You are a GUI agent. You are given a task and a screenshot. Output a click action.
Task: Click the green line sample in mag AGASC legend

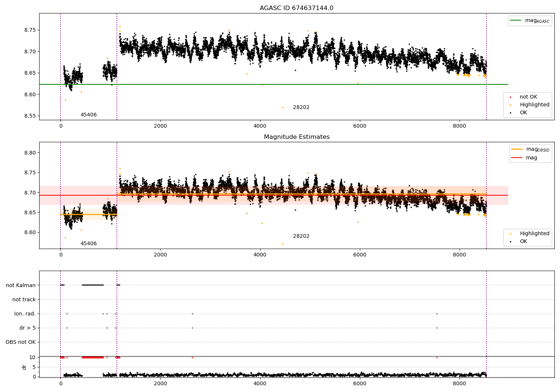[516, 21]
